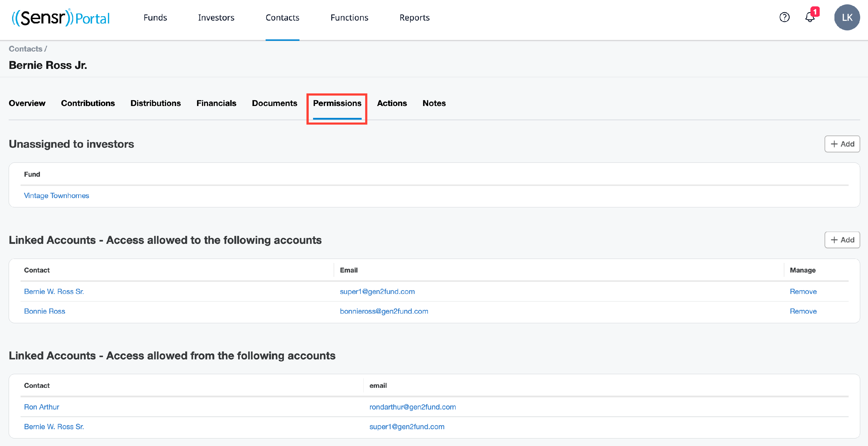Image resolution: width=868 pixels, height=446 pixels.
Task: Switch to the Overview tab
Action: click(27, 103)
